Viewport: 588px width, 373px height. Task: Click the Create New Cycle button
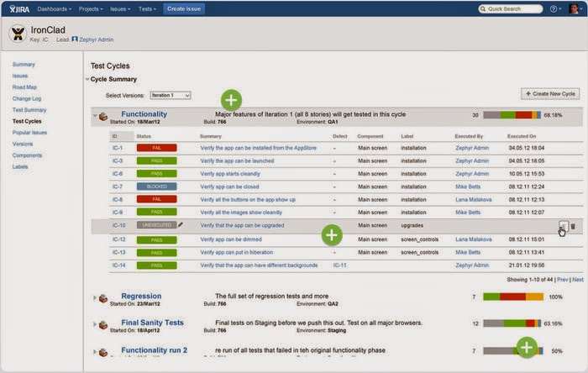550,94
